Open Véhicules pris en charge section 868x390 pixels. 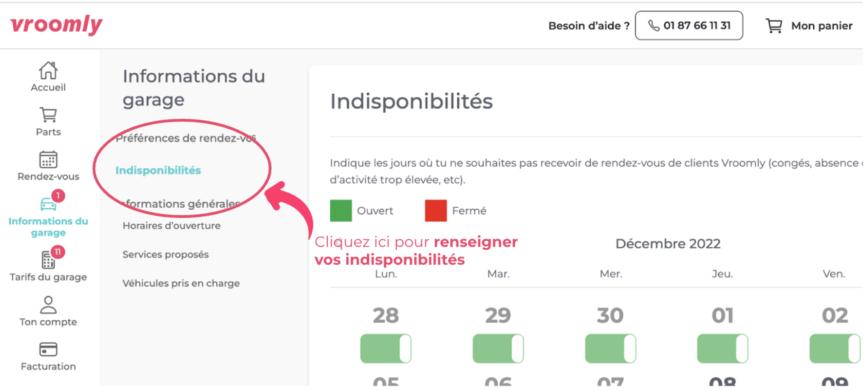(x=181, y=283)
